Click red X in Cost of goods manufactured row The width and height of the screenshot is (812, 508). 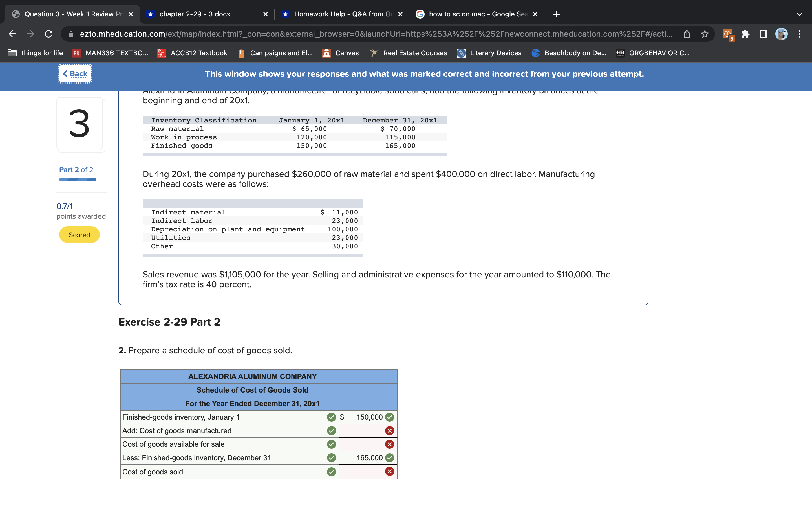tap(390, 431)
